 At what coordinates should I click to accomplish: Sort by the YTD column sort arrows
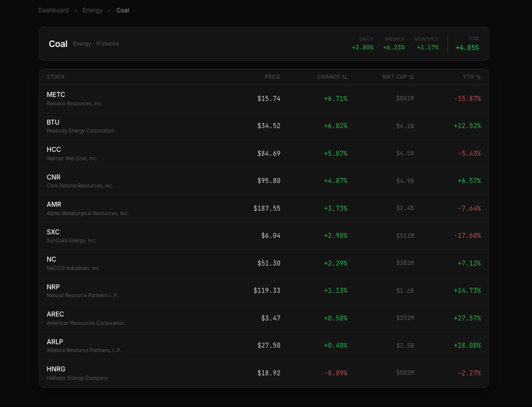[x=479, y=77]
